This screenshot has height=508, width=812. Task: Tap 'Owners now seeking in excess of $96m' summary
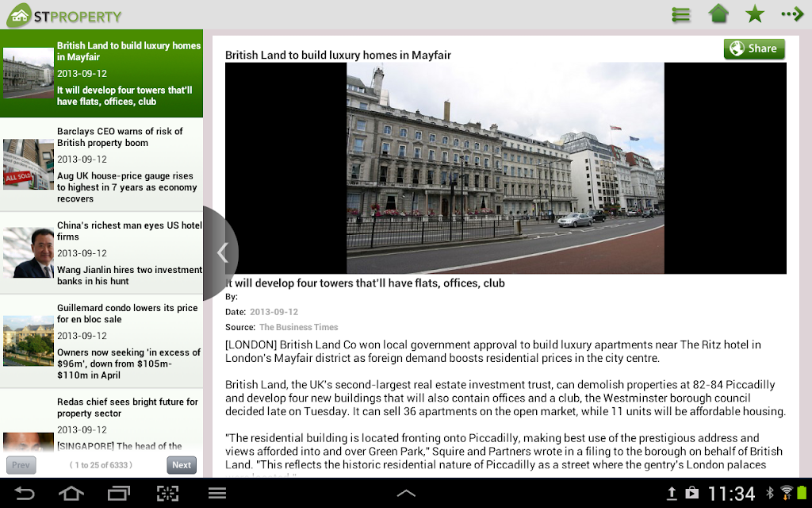tap(128, 364)
